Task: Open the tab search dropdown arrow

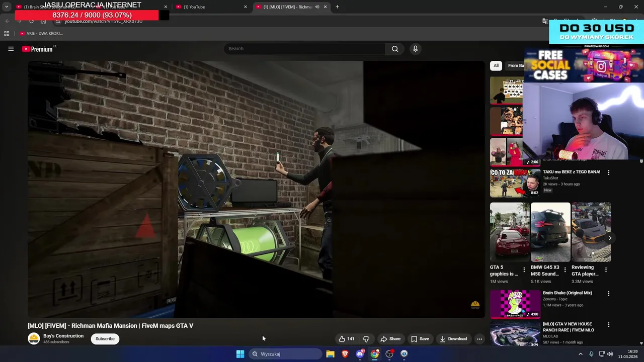Action: [x=6, y=7]
